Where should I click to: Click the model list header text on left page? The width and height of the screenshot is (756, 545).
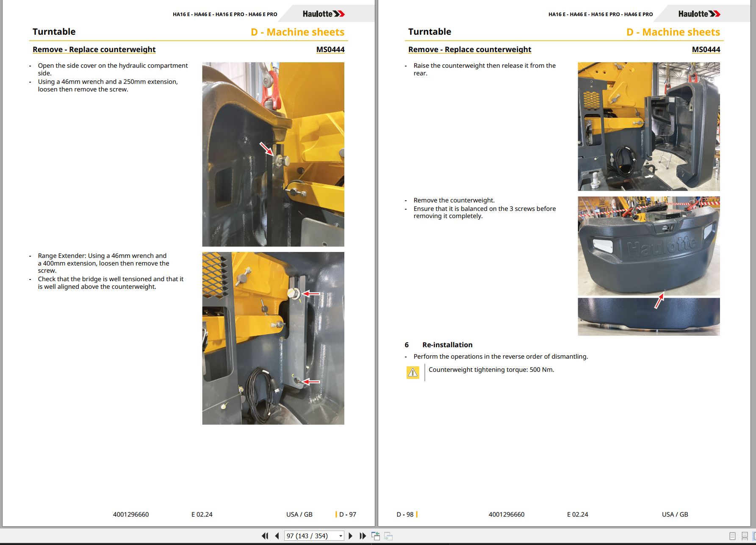coord(225,14)
